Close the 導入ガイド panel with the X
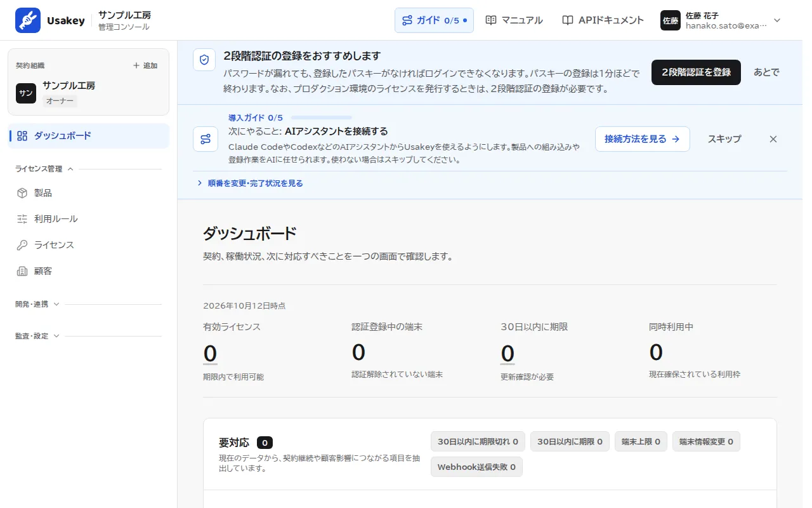Screen dimensions: 812x508 (x=773, y=139)
